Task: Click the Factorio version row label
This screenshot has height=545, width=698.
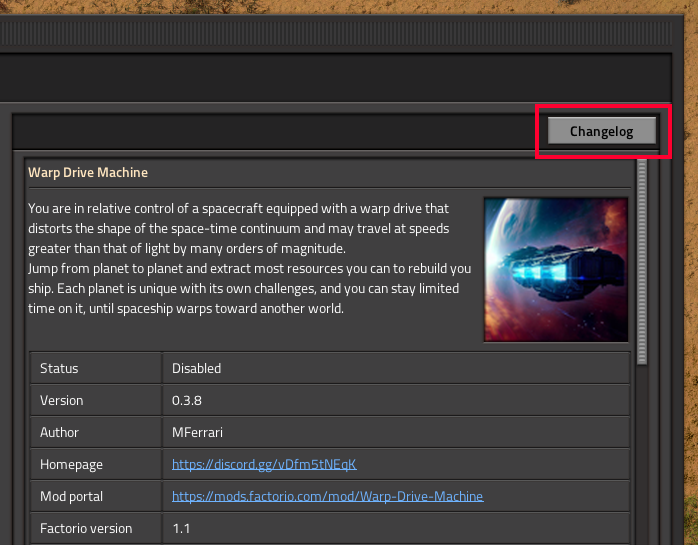Action: point(86,529)
